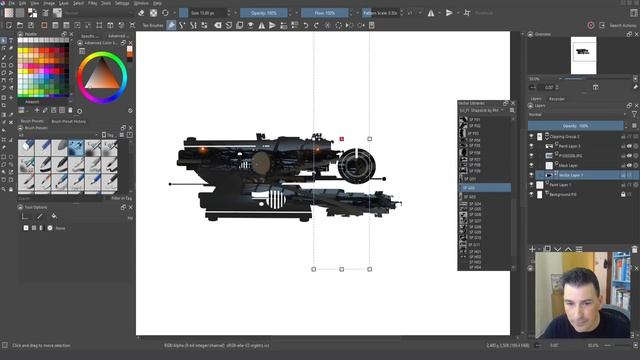Click the Flow 100% slider
This screenshot has width=640, height=360.
click(324, 13)
